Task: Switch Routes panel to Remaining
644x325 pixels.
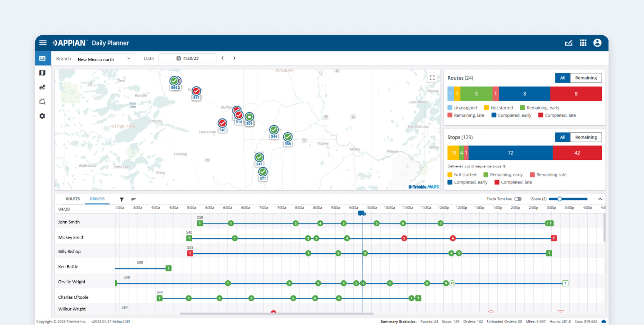Action: point(586,78)
